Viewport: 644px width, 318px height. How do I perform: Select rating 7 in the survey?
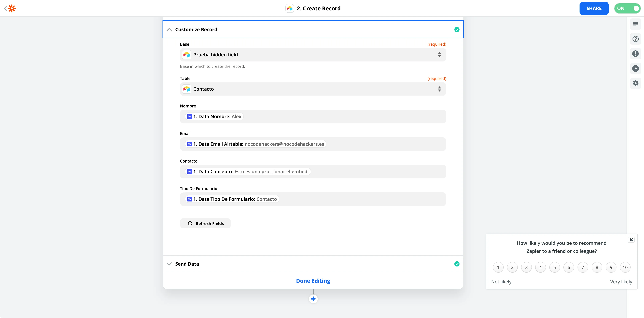[x=583, y=267]
